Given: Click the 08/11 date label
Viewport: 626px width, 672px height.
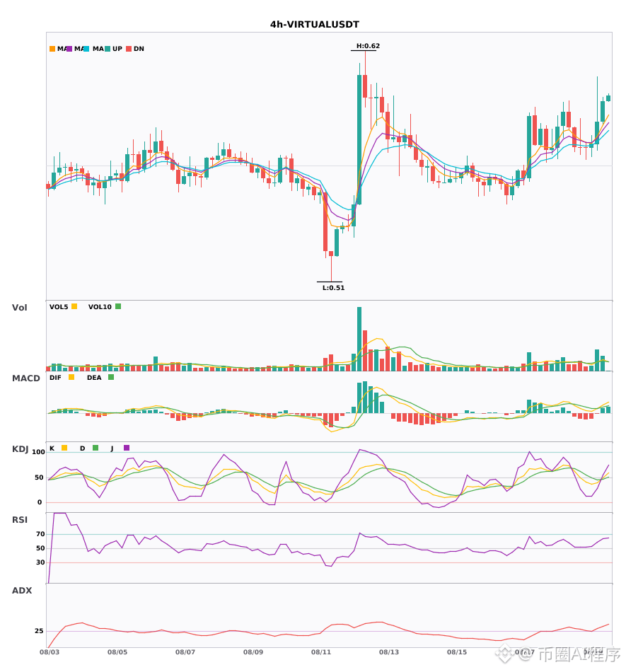Looking at the screenshot, I should tap(321, 652).
